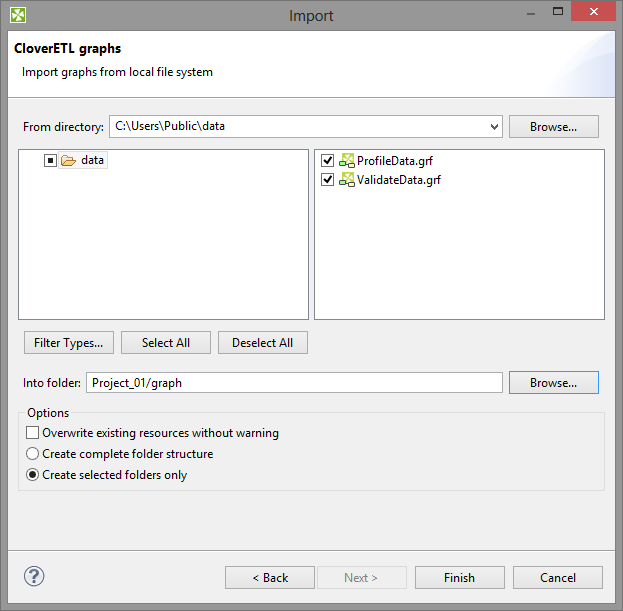Toggle the data folder checkbox
This screenshot has width=623, height=611.
[x=50, y=160]
